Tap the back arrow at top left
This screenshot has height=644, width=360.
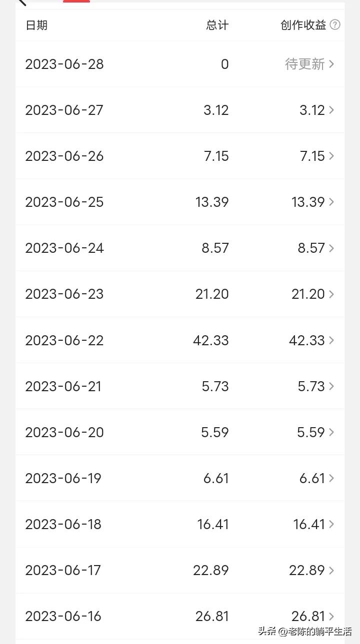(x=21, y=2)
